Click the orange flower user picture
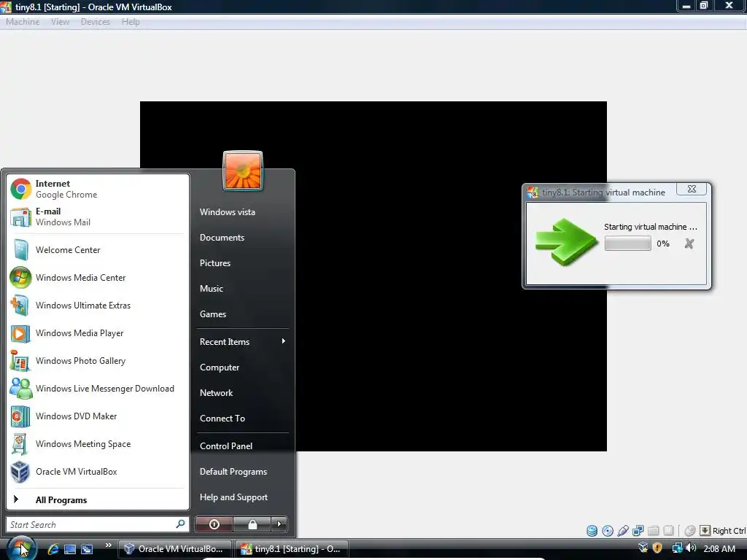This screenshot has height=560, width=747. 243,171
